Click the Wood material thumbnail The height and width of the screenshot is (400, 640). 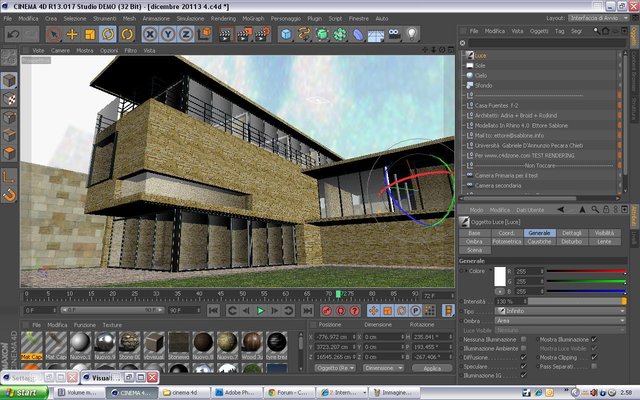[252, 342]
